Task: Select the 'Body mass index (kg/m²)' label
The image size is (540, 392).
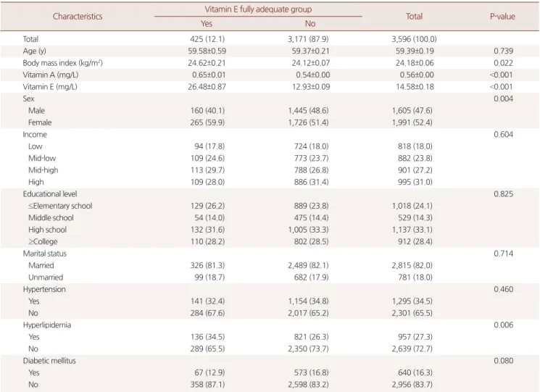Action: [x=62, y=63]
